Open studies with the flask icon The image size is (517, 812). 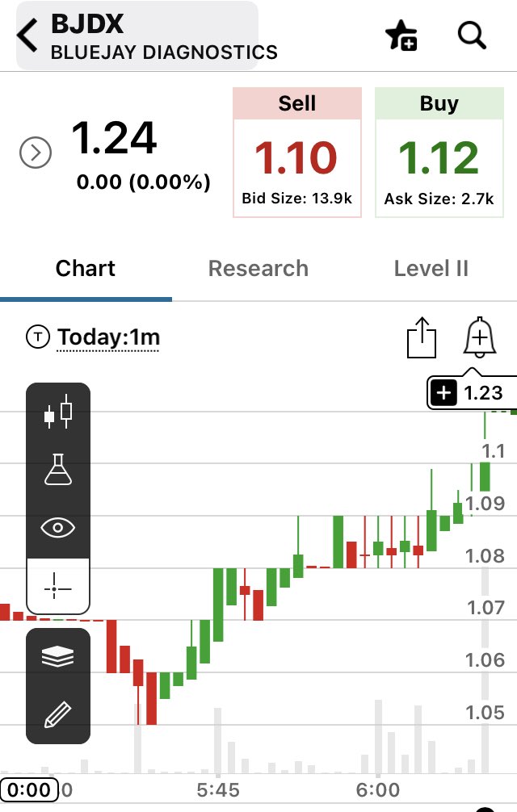click(58, 469)
